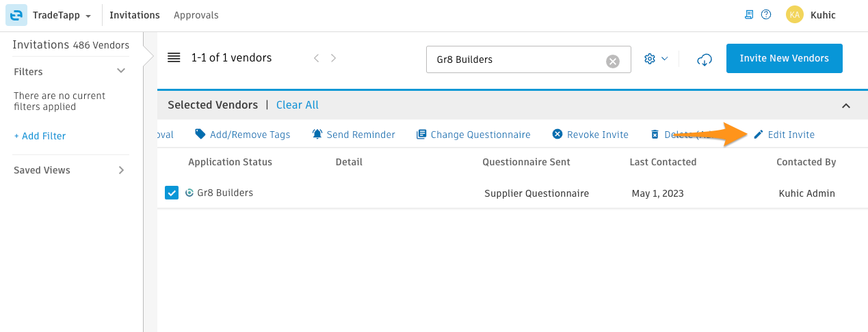This screenshot has height=332, width=868.
Task: Select the Invitations tab
Action: click(x=135, y=15)
